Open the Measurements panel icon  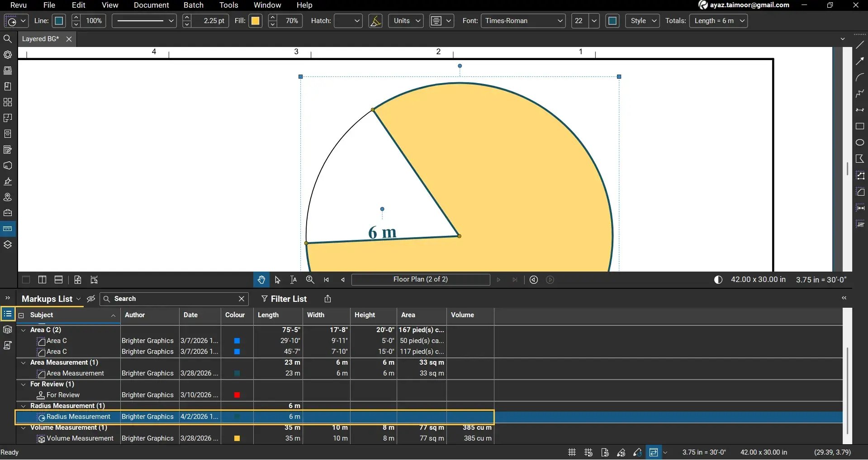point(8,228)
